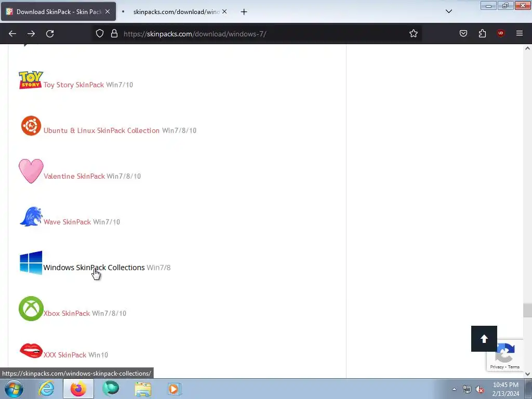Click the network status tray icon

[467, 390]
